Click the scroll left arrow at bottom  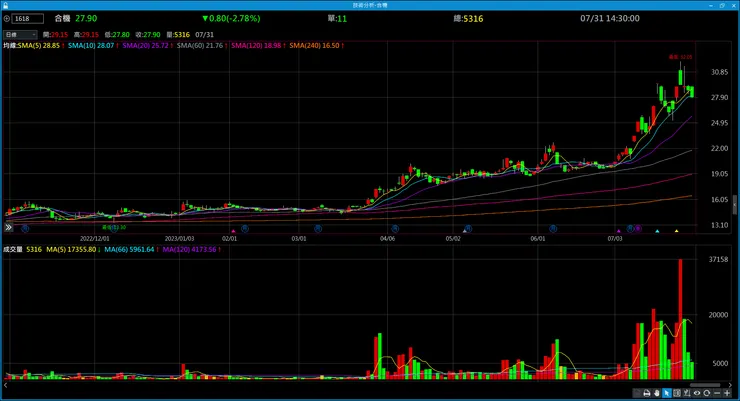(5, 385)
